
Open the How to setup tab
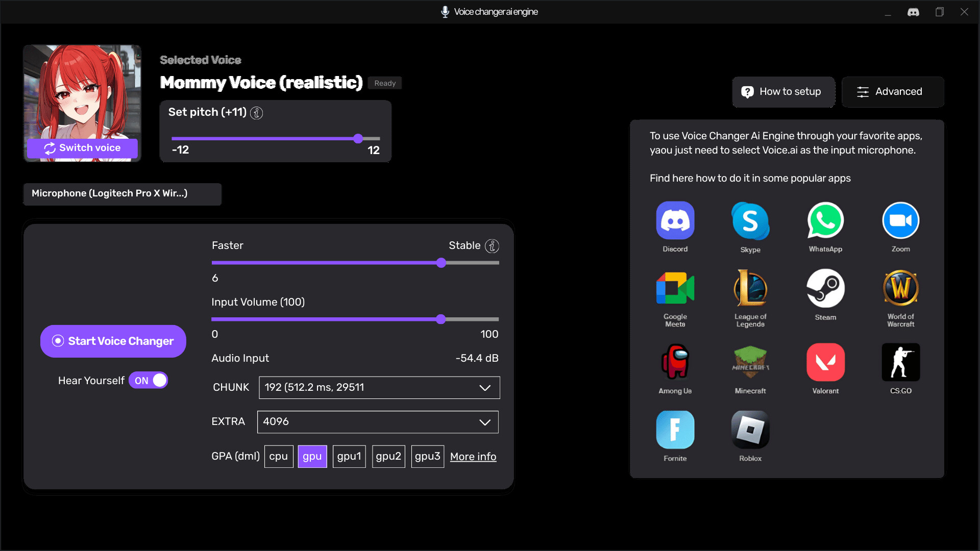point(783,92)
